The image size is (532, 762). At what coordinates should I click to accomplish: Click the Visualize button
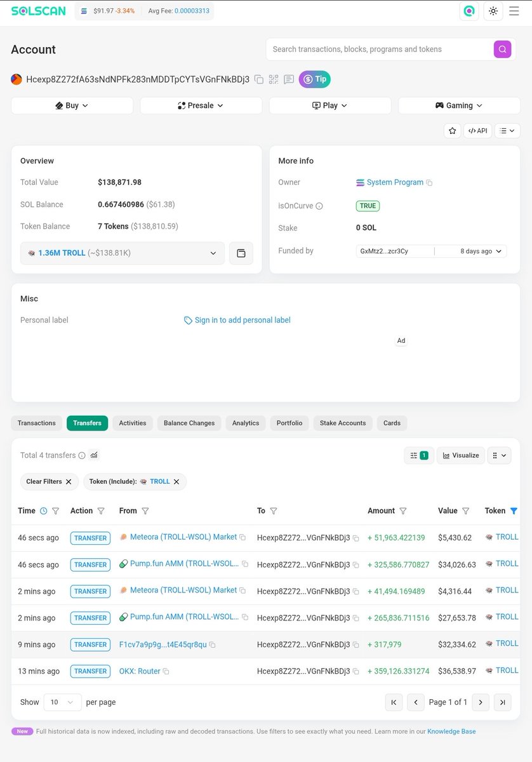461,455
